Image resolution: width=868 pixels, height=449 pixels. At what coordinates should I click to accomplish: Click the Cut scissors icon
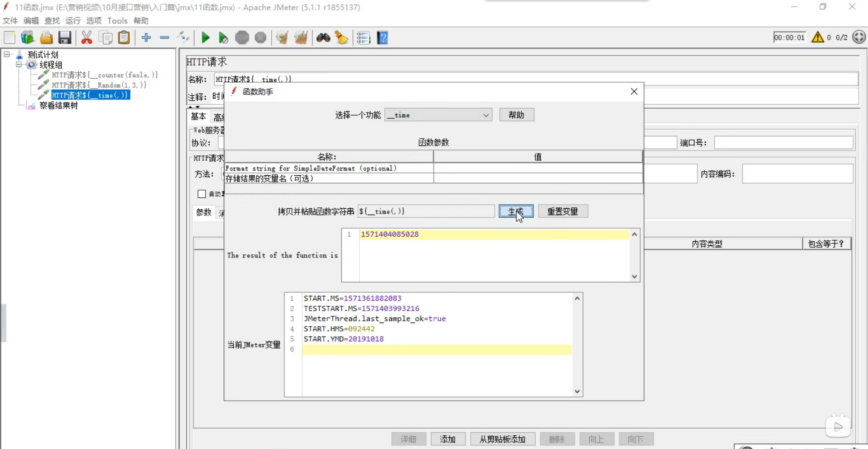[x=86, y=37]
